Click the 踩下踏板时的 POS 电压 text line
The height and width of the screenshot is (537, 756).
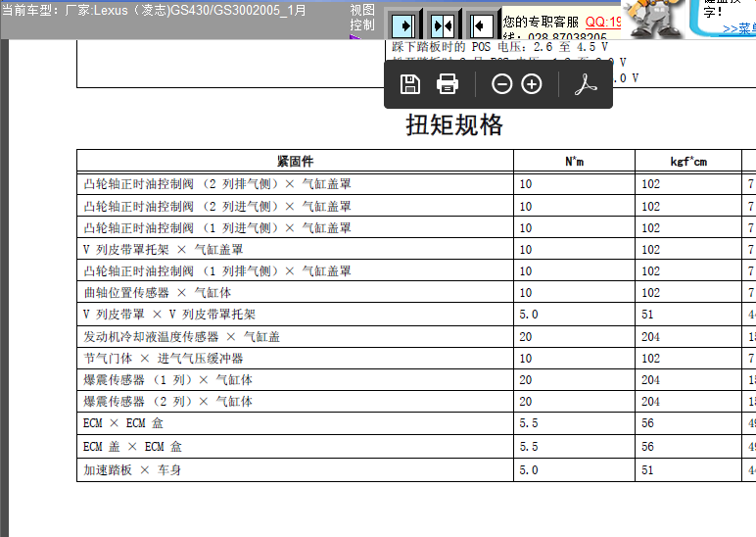pos(499,47)
